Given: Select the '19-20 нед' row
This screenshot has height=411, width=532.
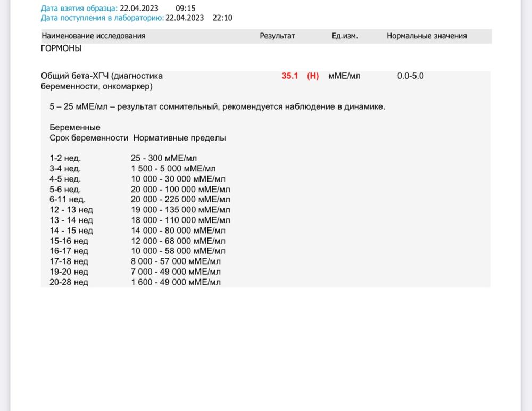Looking at the screenshot, I should (x=135, y=272).
